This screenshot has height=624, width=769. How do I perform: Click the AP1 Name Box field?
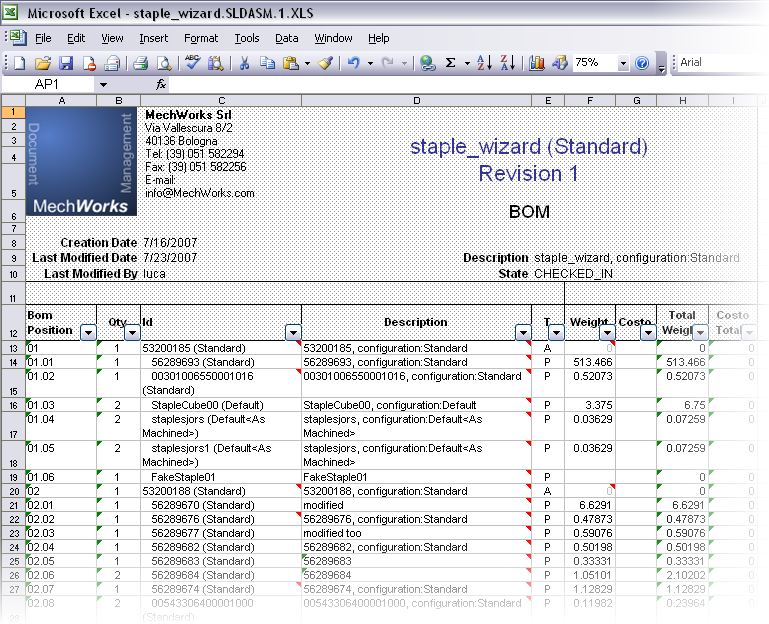click(49, 85)
